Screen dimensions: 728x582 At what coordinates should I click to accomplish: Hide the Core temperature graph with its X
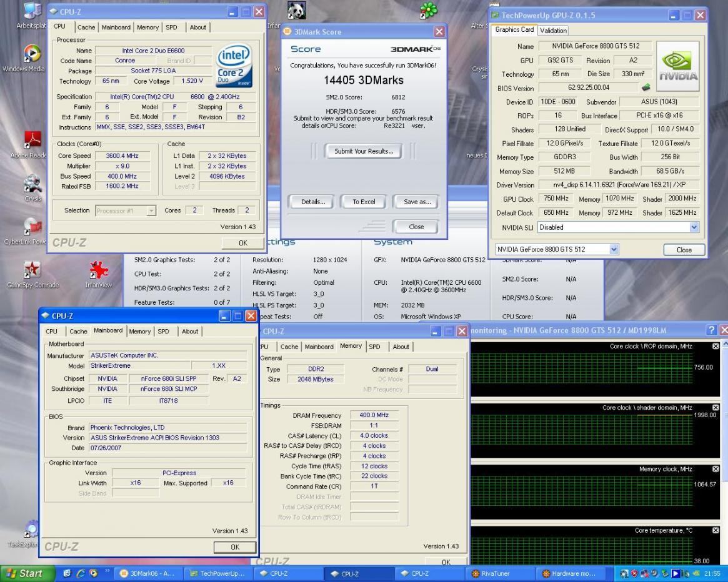click(716, 531)
